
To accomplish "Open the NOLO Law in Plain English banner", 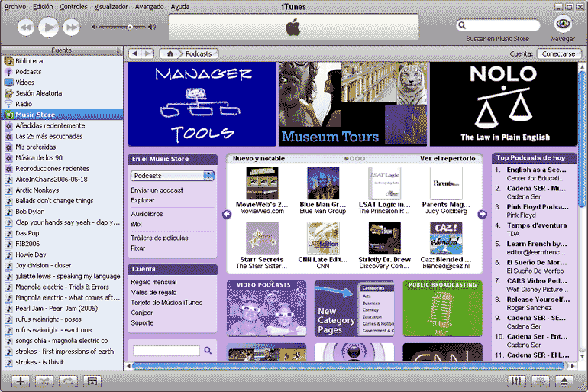I will (x=504, y=104).
